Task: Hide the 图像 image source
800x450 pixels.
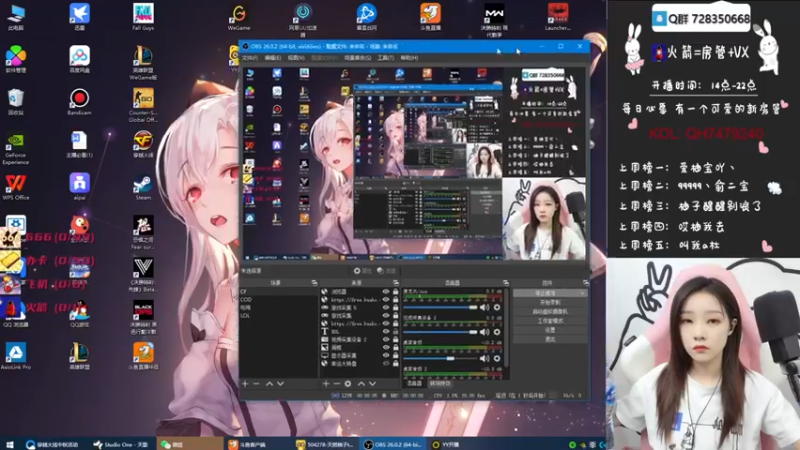Action: (x=386, y=347)
